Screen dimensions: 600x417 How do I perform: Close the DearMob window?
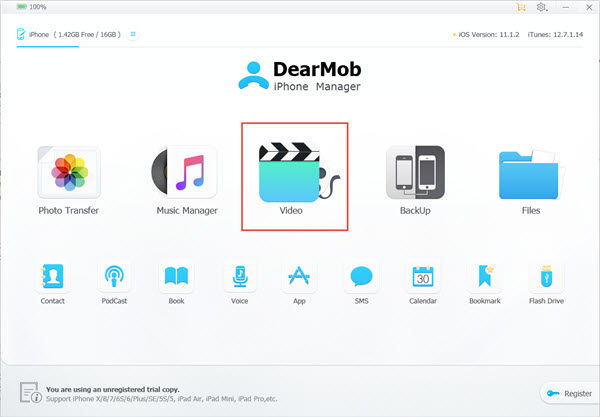coord(589,7)
